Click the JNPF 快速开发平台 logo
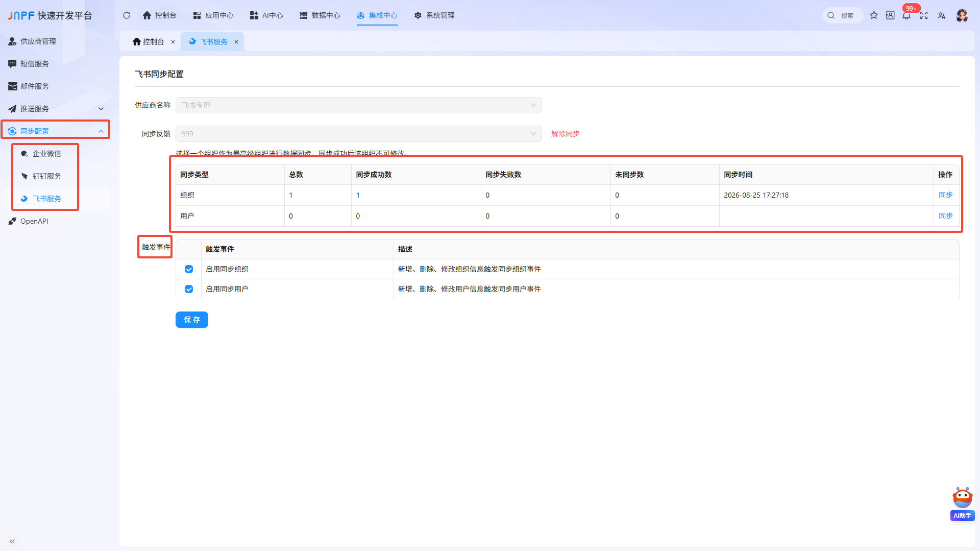Viewport: 980px width, 551px height. 50,15
